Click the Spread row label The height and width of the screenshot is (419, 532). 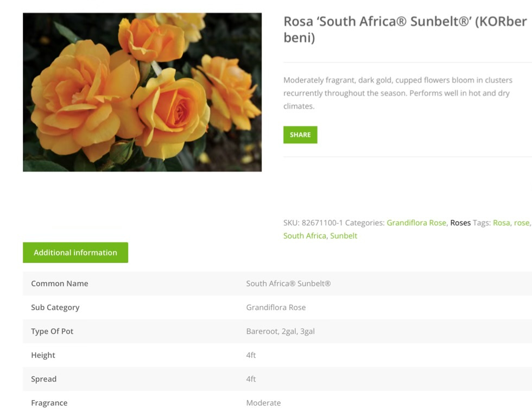click(44, 379)
